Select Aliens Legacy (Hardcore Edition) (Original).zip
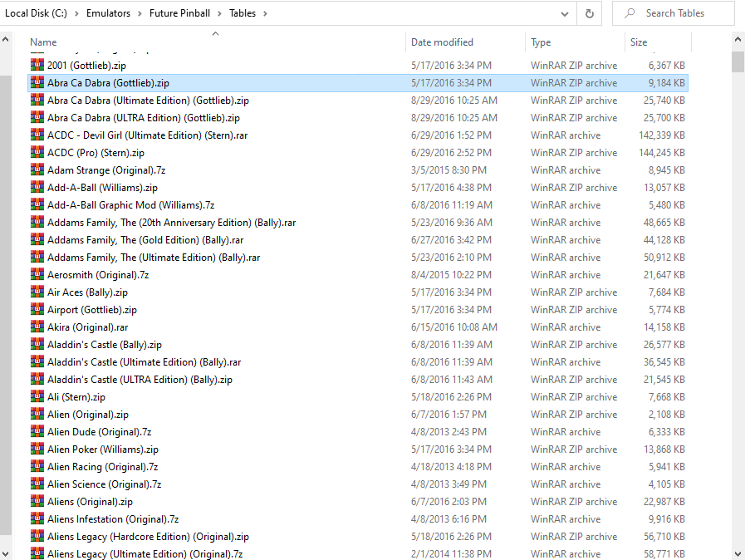745x560 pixels. 148,537
